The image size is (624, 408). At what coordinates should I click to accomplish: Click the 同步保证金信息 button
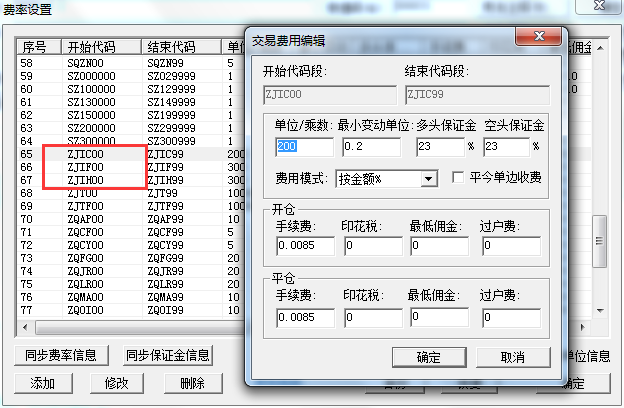(168, 355)
